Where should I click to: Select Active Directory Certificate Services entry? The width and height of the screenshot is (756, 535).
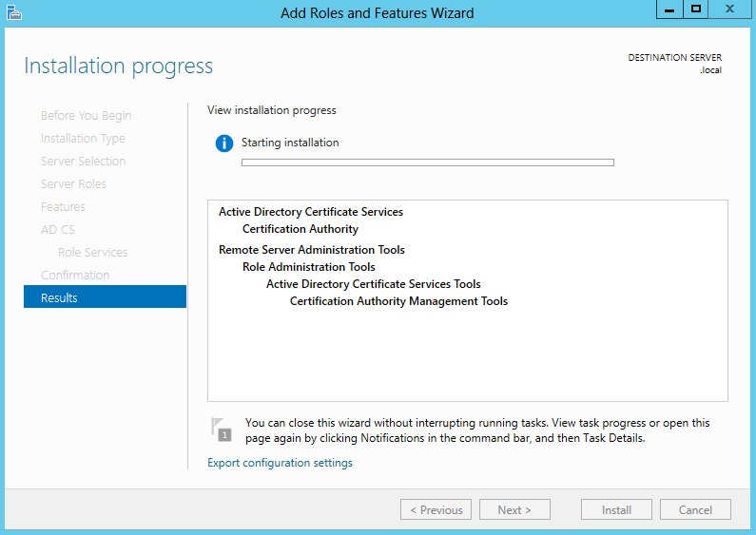311,212
